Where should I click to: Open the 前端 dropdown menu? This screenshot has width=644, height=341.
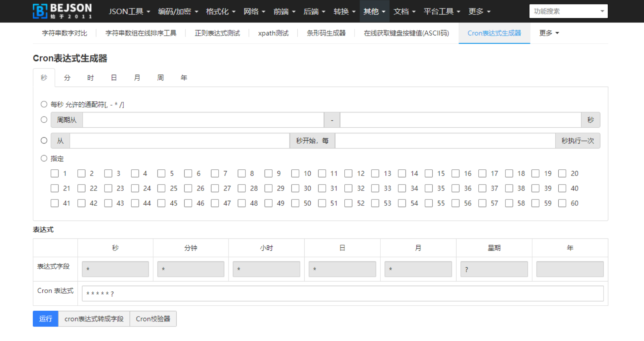[x=284, y=12]
